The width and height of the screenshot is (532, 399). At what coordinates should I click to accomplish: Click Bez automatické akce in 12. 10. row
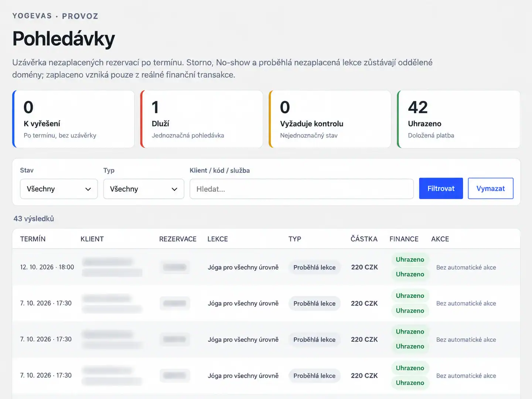[x=466, y=267]
